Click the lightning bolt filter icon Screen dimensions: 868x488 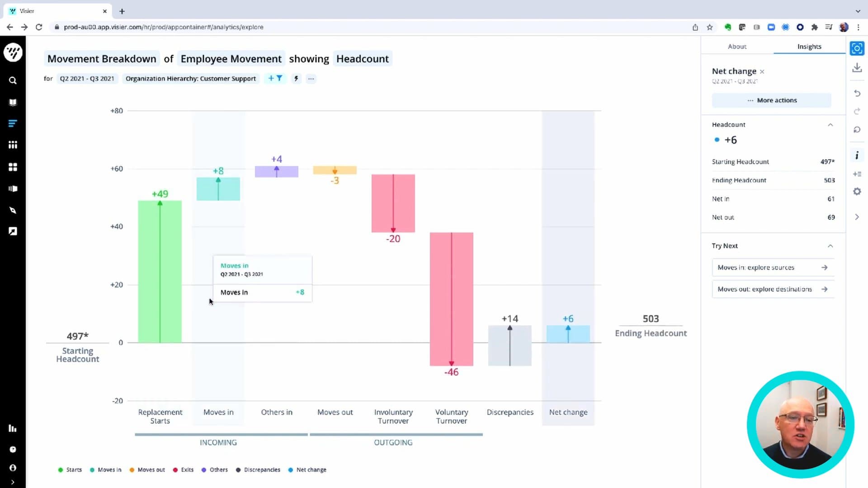[296, 78]
